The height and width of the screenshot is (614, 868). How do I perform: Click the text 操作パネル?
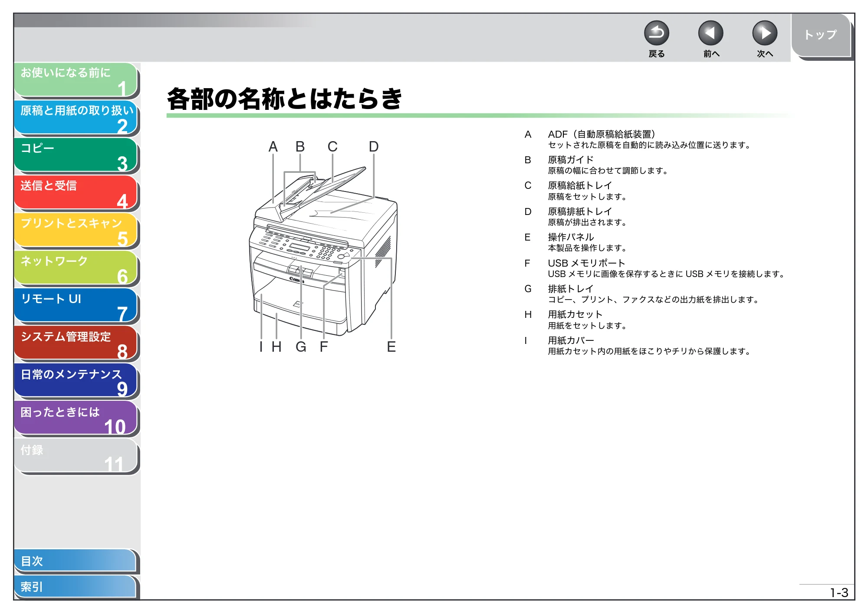(570, 237)
